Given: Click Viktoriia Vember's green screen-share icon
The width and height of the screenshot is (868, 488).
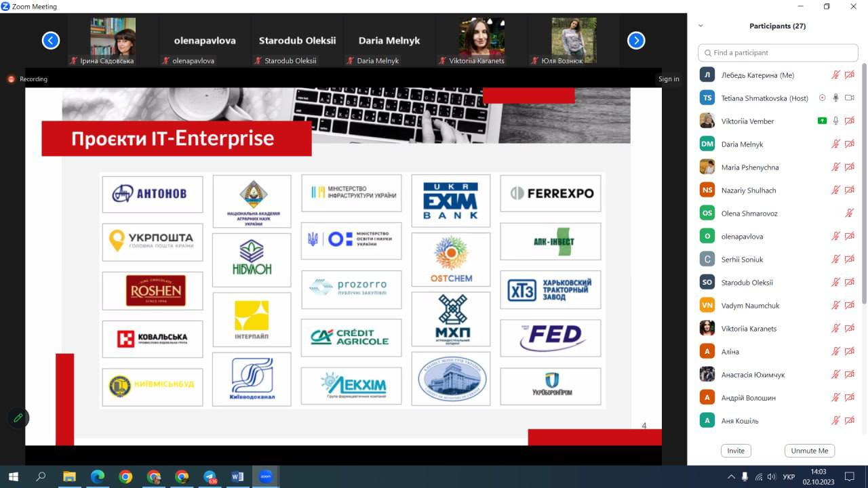Looking at the screenshot, I should click(822, 121).
